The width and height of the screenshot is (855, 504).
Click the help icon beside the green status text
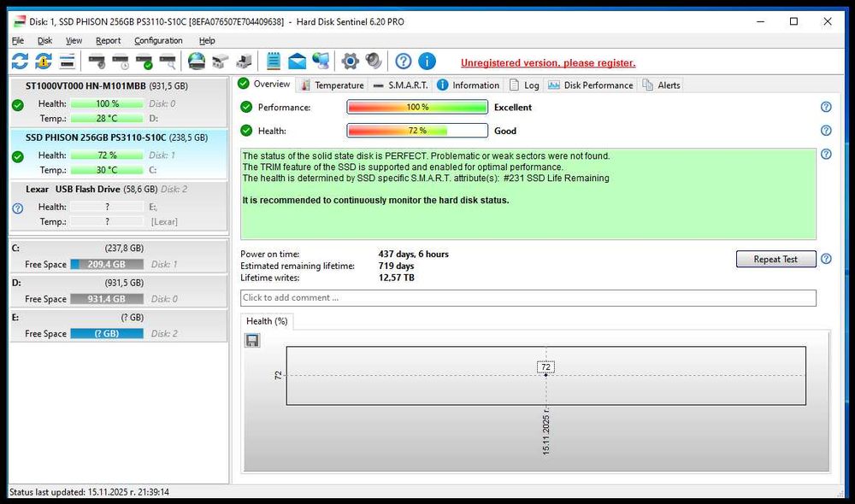click(826, 155)
